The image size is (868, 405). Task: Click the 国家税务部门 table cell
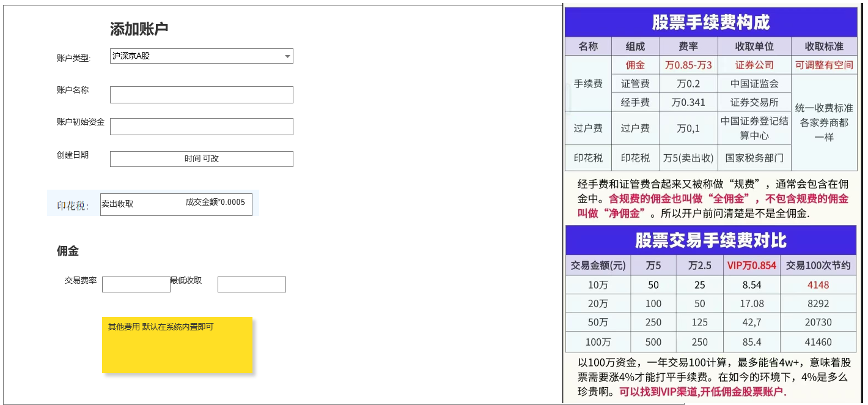(x=754, y=158)
